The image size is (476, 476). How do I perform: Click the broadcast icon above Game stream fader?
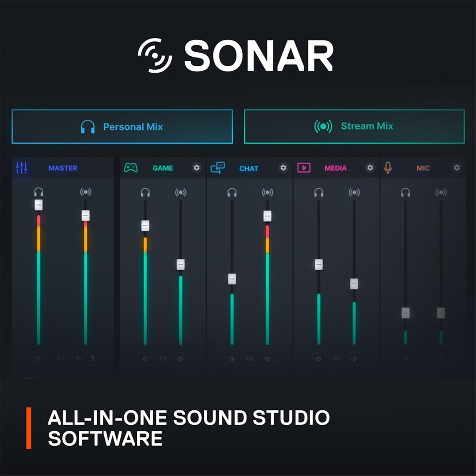coord(180,192)
